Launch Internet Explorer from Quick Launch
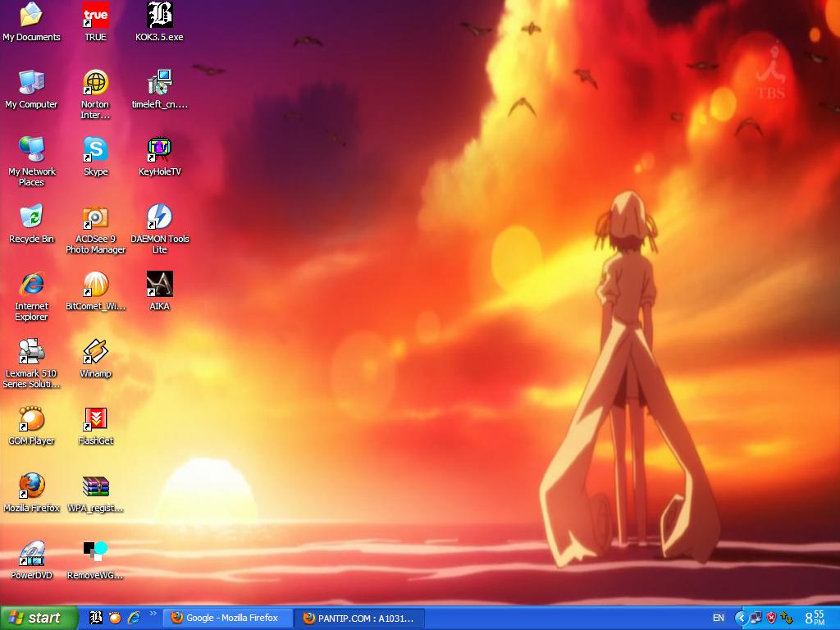This screenshot has height=630, width=840. point(134,618)
